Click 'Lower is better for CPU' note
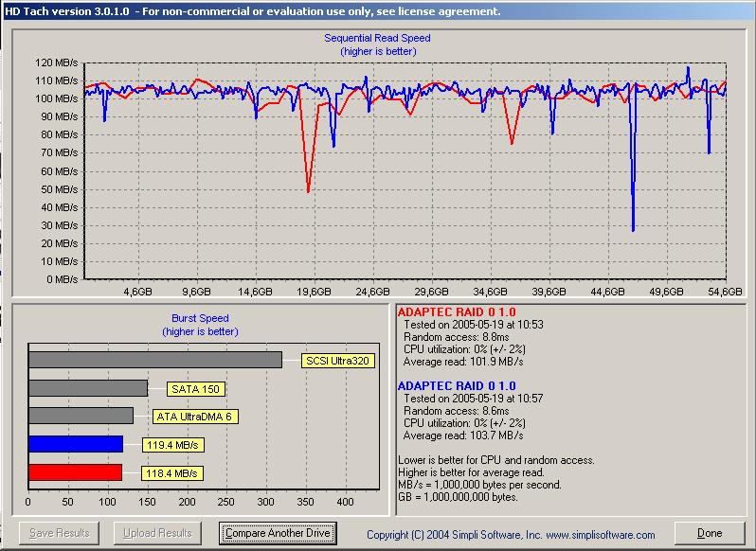 [x=496, y=460]
